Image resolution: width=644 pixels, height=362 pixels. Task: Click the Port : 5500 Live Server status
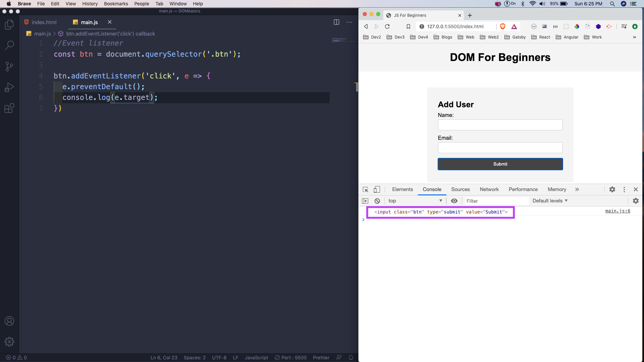(x=291, y=358)
